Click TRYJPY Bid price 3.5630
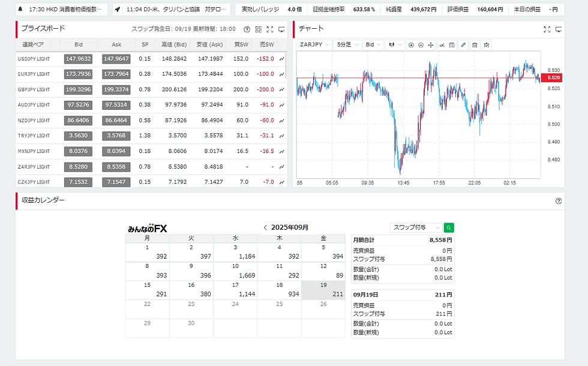Image resolution: width=588 pixels, height=366 pixels. click(x=79, y=136)
